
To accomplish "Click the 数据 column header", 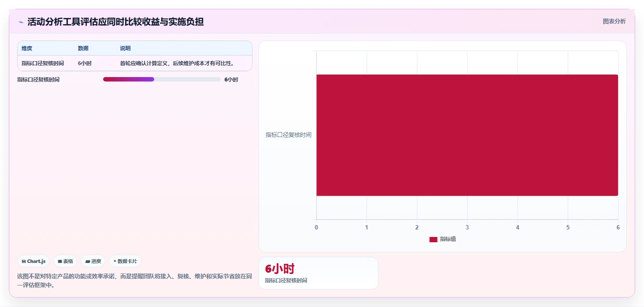I will pyautogui.click(x=83, y=48).
